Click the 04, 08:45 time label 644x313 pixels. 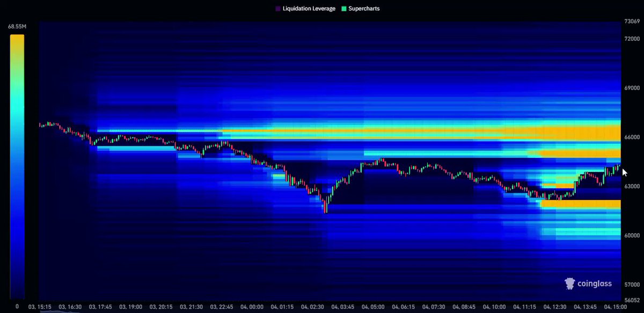coord(464,307)
